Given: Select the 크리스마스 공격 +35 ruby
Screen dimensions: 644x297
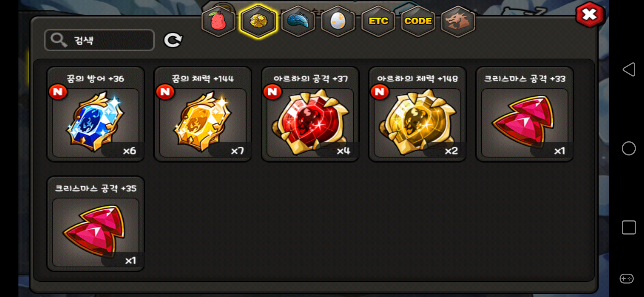Looking at the screenshot, I should 95,224.
